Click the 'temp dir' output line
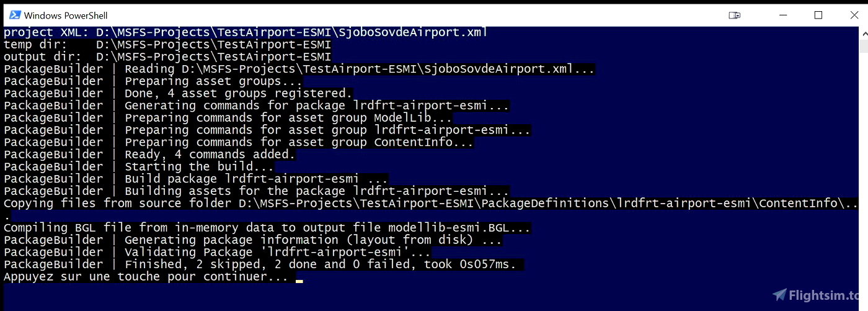This screenshot has width=868, height=311. point(167,45)
